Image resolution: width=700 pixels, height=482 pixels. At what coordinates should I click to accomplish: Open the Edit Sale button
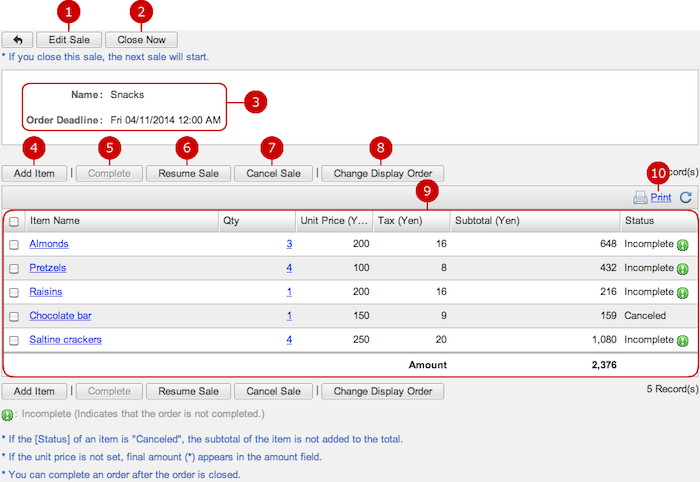pos(69,40)
